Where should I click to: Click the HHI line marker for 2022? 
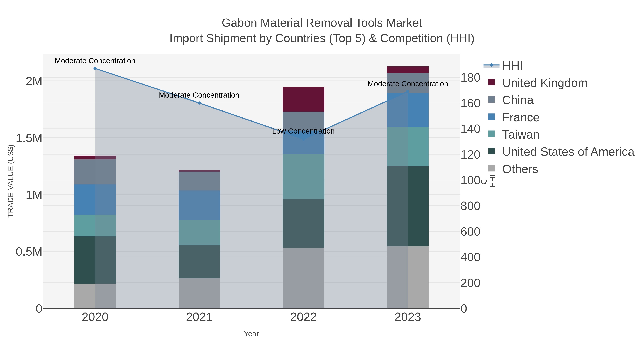click(x=304, y=139)
